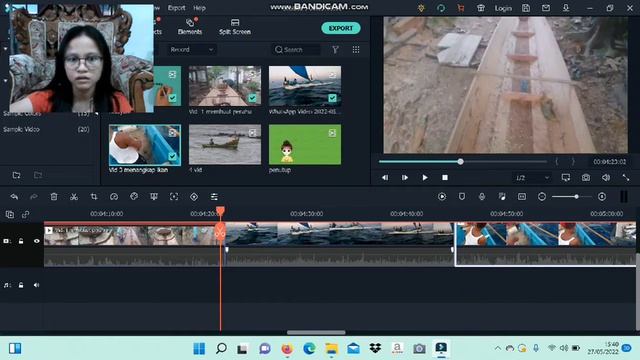Open Windows Start menu
This screenshot has width=640, height=360.
click(x=199, y=348)
